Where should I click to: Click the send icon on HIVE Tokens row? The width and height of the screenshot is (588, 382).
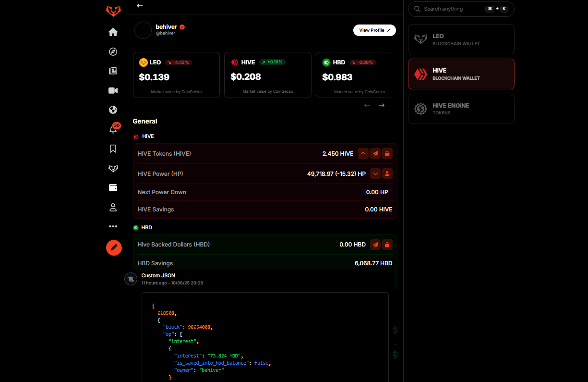pos(375,154)
